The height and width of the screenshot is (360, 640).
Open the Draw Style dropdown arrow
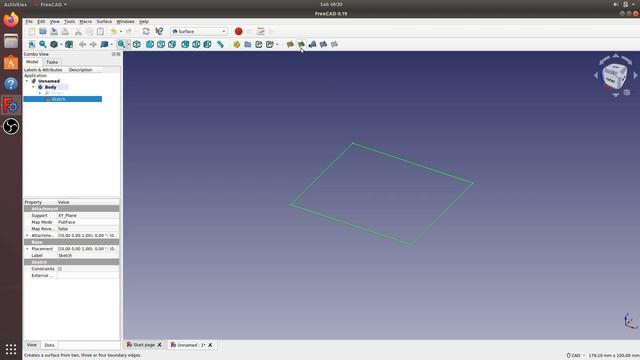point(61,44)
